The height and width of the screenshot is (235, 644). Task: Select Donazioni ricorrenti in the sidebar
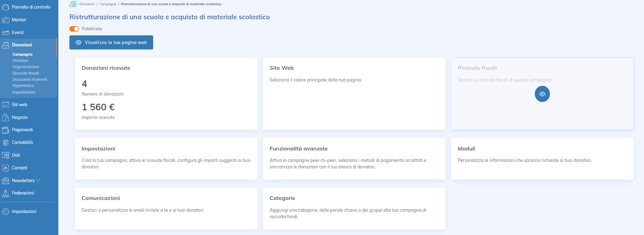[30, 79]
